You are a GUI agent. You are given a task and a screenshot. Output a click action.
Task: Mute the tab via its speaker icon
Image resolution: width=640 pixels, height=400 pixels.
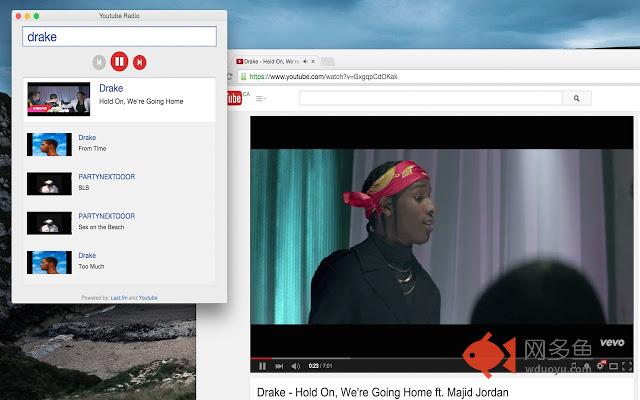tap(305, 62)
